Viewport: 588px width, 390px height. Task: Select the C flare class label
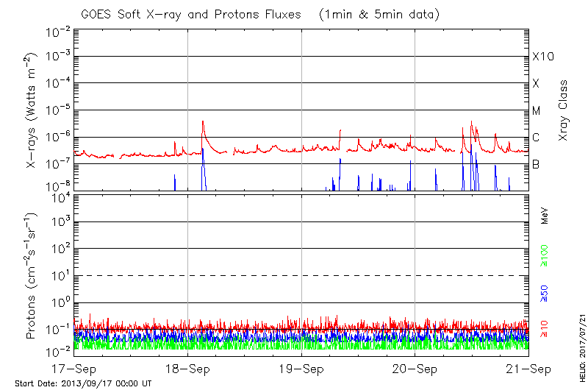pos(536,138)
